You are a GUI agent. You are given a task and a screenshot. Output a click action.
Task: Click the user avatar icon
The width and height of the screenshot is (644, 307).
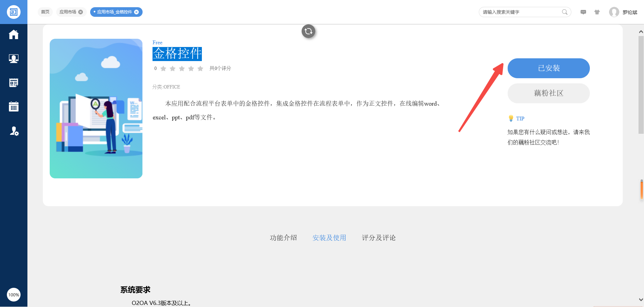(x=614, y=12)
